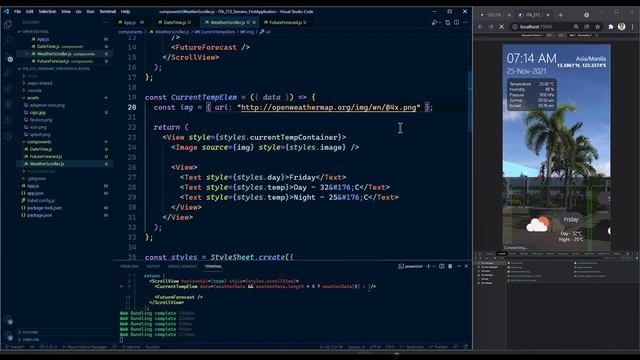The width and height of the screenshot is (640, 360).
Task: Switch to the first browser tab
Action: 495,15
